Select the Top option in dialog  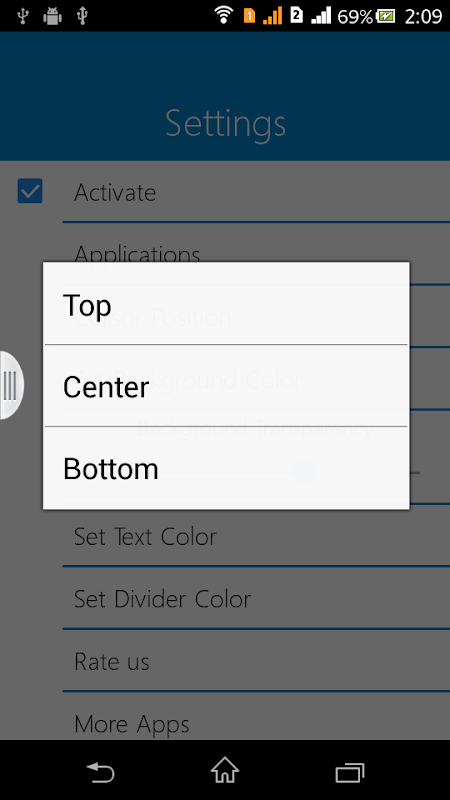[226, 304]
